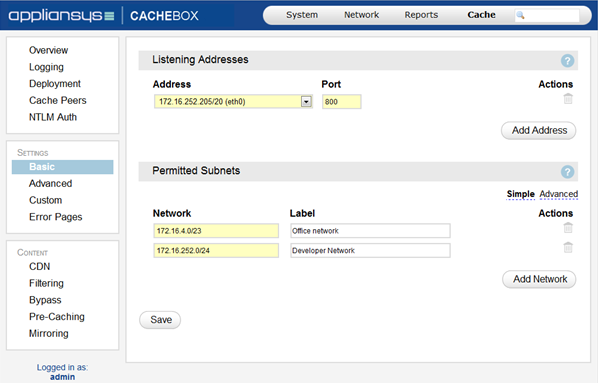
Task: Delete the Developer Network subnet row
Action: click(568, 248)
